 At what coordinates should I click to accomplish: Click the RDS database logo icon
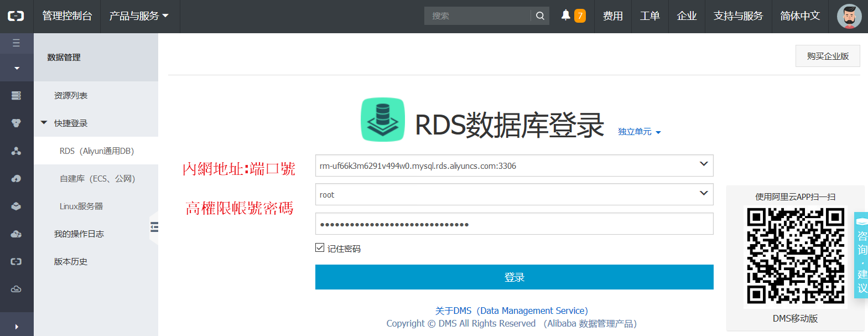(x=383, y=120)
